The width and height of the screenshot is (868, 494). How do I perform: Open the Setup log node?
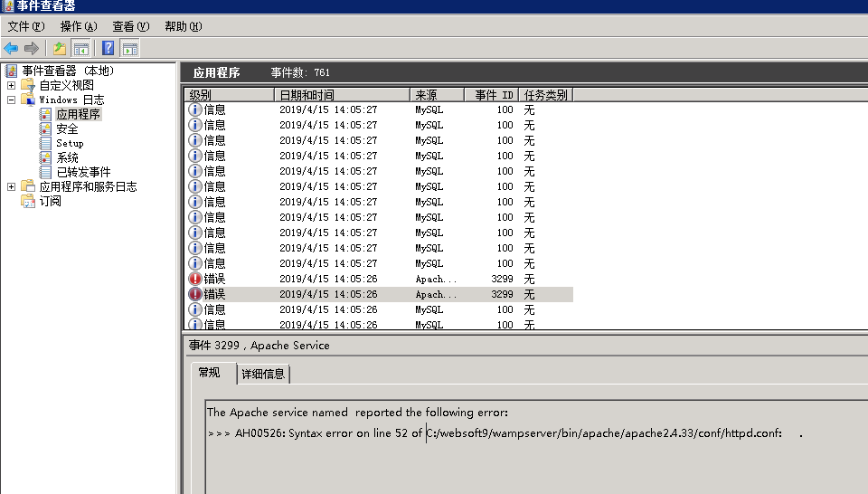point(70,143)
